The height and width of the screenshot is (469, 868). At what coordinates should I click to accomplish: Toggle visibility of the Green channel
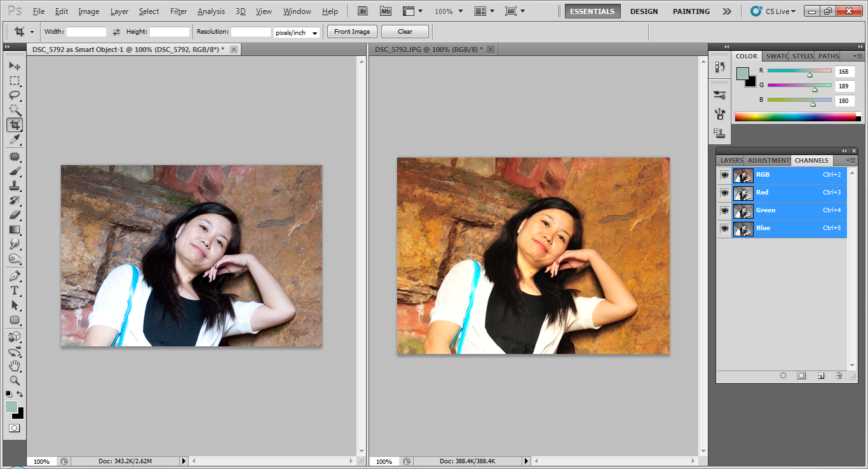click(724, 210)
